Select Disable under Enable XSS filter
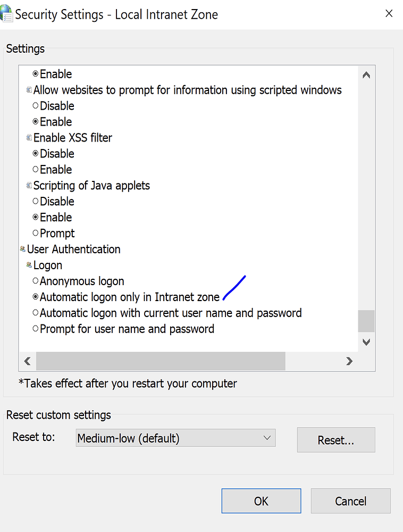The image size is (403, 532). [x=35, y=153]
